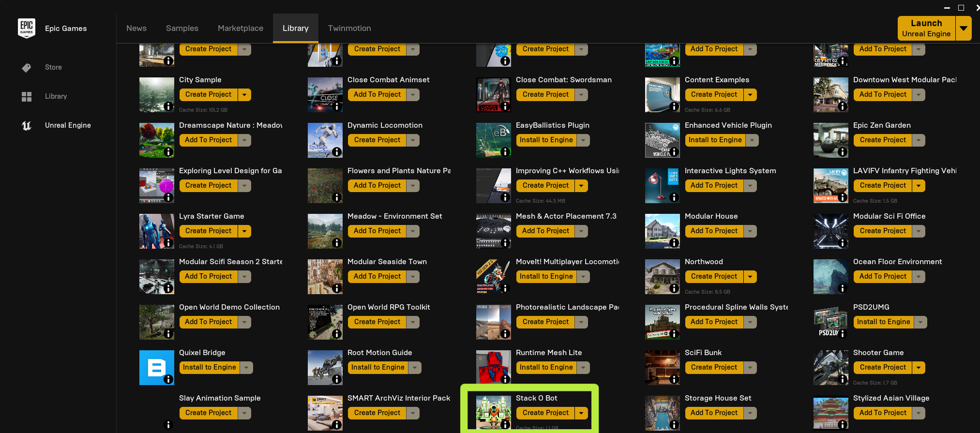Click the Photorealistic Landscape Pack thumbnail
Image resolution: width=980 pixels, height=433 pixels.
(x=494, y=322)
